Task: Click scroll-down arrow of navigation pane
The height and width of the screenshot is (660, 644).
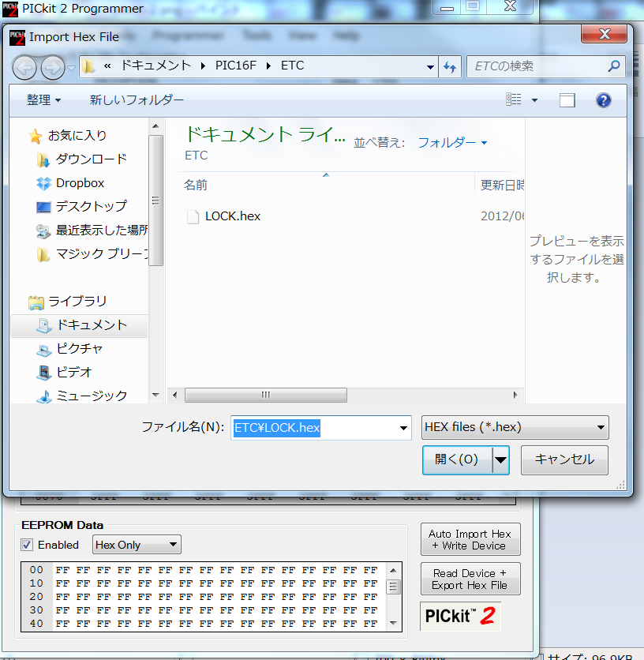Action: pos(155,396)
